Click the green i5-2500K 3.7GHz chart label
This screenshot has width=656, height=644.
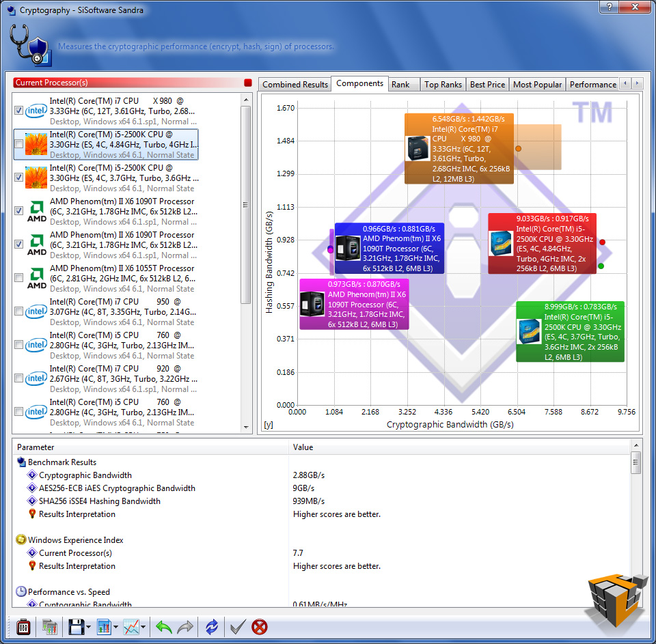coord(570,332)
